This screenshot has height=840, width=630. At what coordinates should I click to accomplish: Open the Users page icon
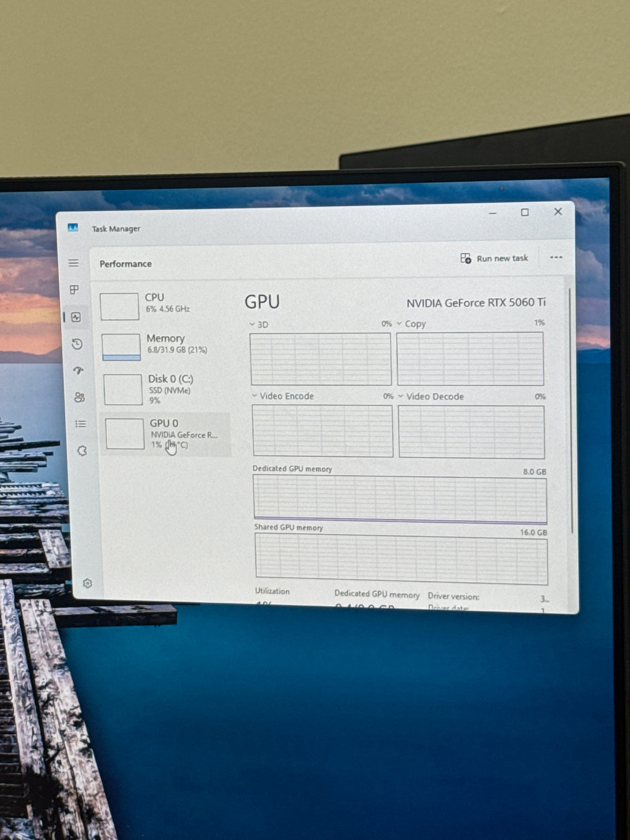[79, 397]
